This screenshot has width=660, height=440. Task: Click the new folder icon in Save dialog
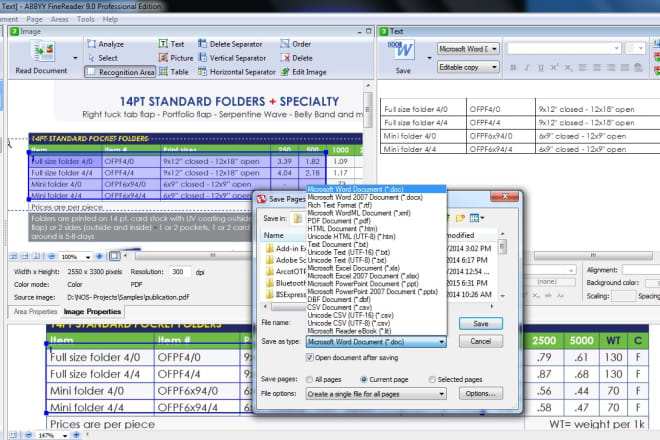[460, 218]
